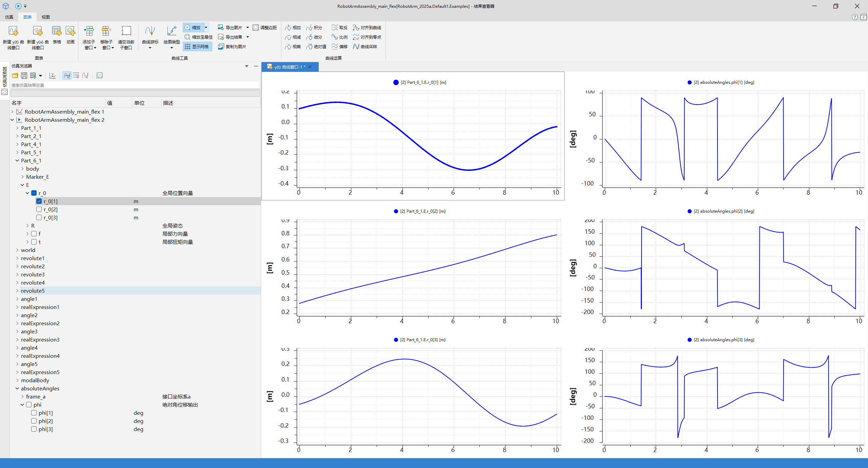Switch to the 视图 ribbon tab
Screen dimensions: 868x468
pos(46,17)
